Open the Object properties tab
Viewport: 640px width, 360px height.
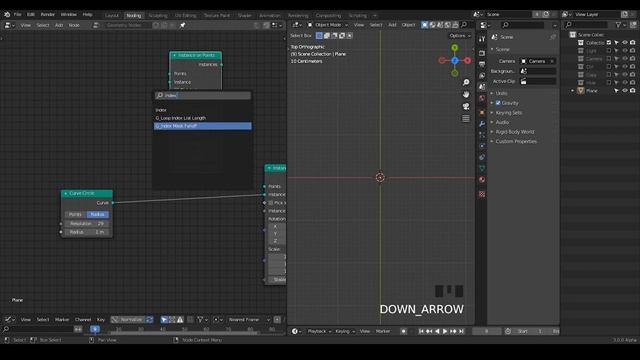coord(482,112)
